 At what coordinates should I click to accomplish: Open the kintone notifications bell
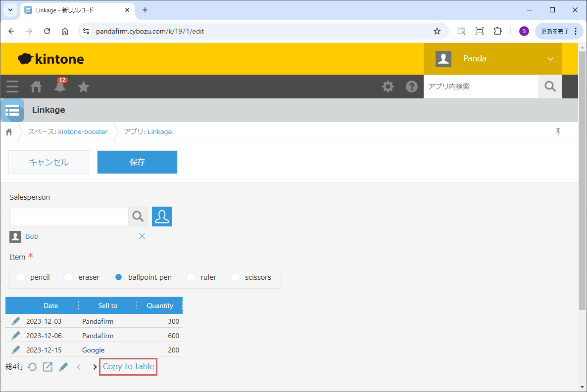click(60, 87)
